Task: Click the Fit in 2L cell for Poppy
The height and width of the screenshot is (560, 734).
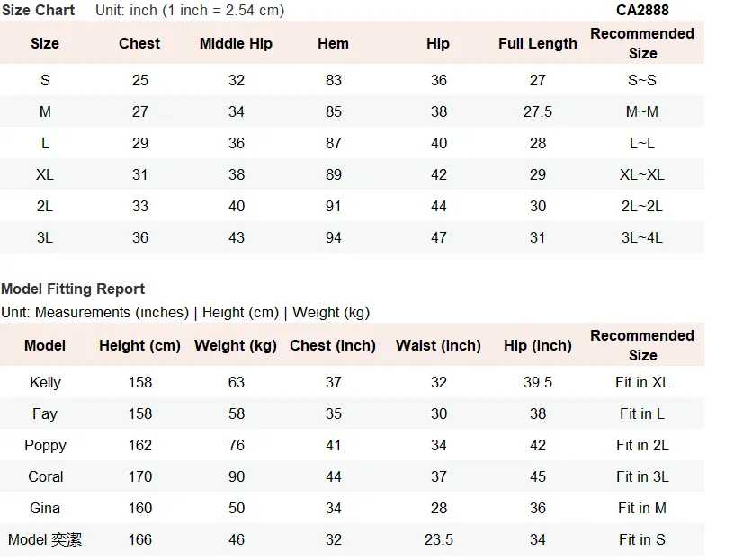Action: click(x=642, y=445)
